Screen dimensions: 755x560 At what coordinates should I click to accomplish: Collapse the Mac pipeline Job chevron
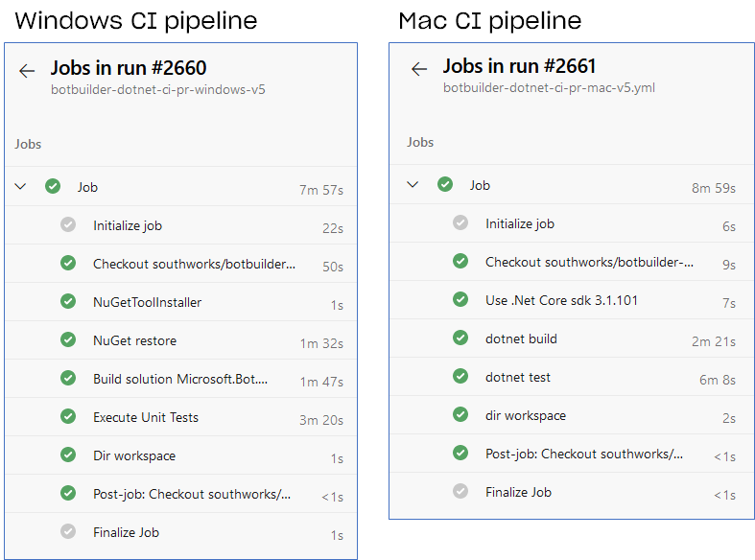(413, 184)
